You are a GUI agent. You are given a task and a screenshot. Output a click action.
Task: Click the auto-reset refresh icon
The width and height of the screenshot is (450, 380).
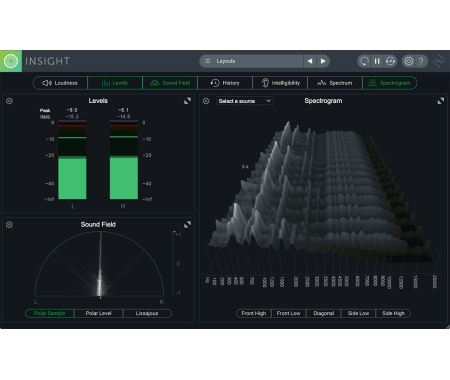(x=390, y=61)
